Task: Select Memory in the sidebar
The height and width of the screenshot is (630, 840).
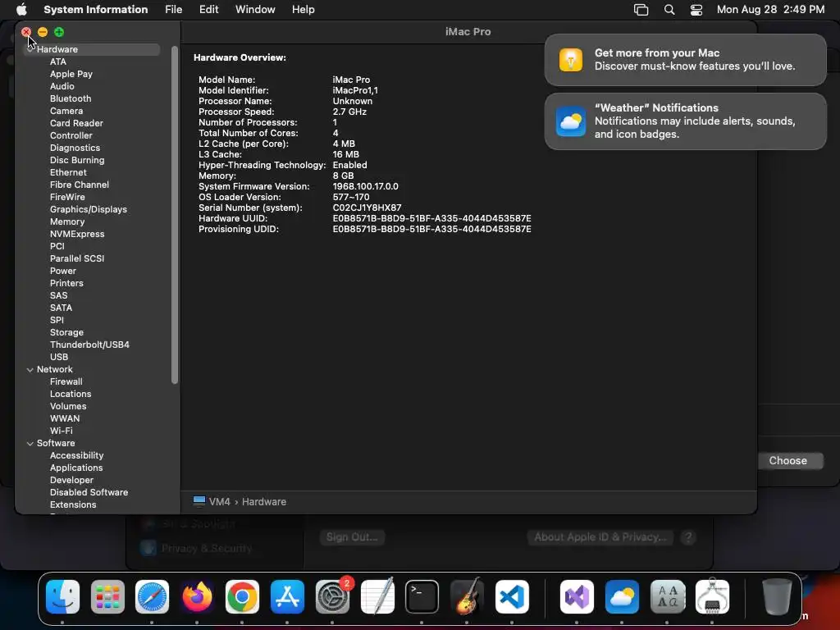Action: click(67, 221)
